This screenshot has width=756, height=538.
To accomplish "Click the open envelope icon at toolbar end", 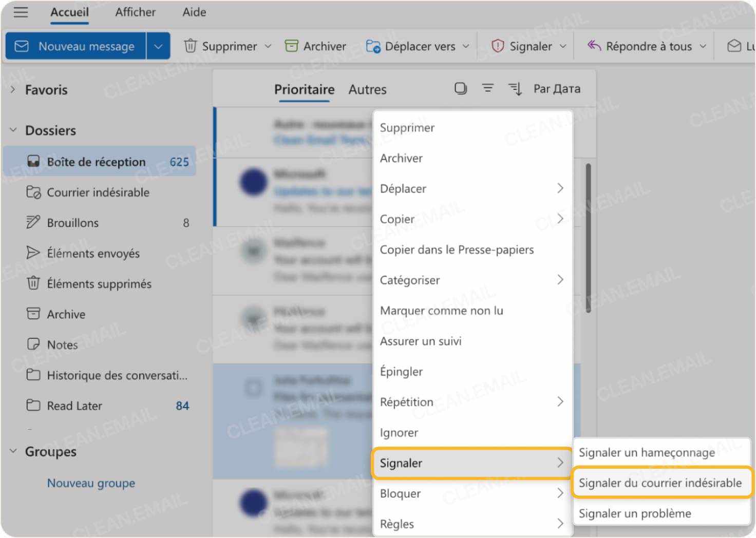I will pyautogui.click(x=734, y=46).
